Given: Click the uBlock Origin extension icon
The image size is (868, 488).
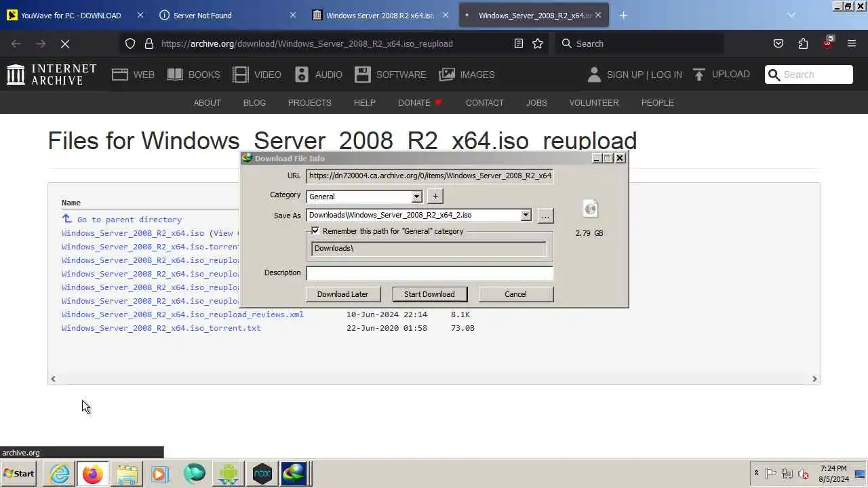Looking at the screenshot, I should tap(828, 42).
